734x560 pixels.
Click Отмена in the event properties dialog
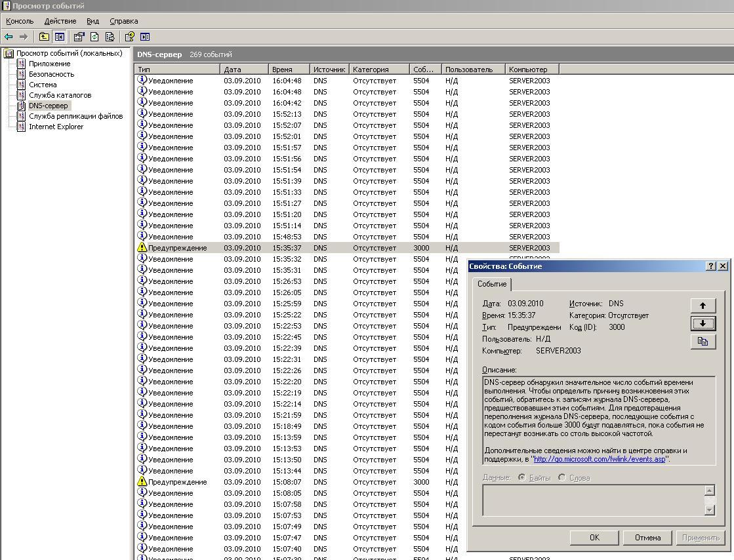647,538
